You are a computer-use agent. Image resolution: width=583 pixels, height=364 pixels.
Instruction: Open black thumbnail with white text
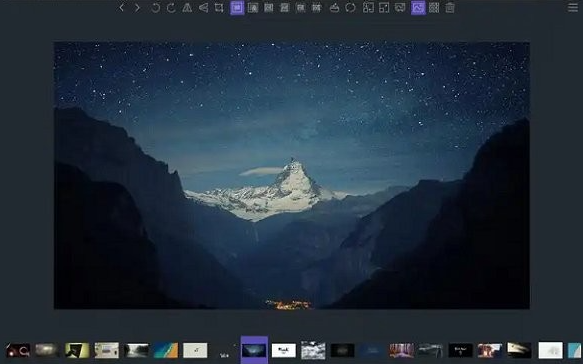coord(460,350)
